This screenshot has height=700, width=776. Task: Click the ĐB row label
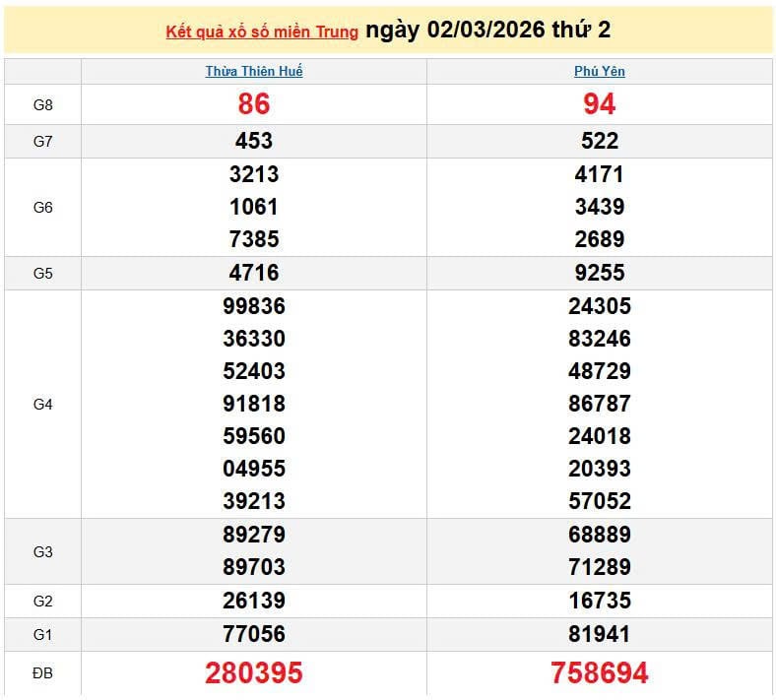point(42,673)
